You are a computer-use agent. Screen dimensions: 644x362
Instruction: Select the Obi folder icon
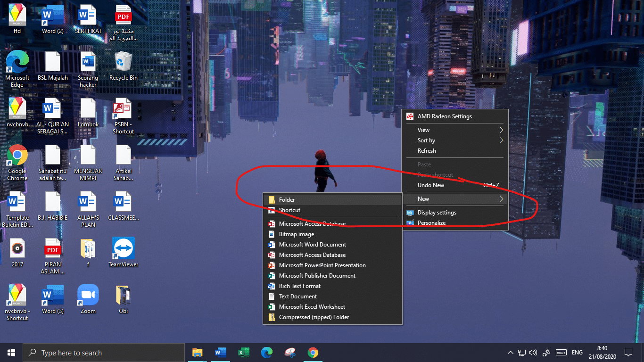124,299
